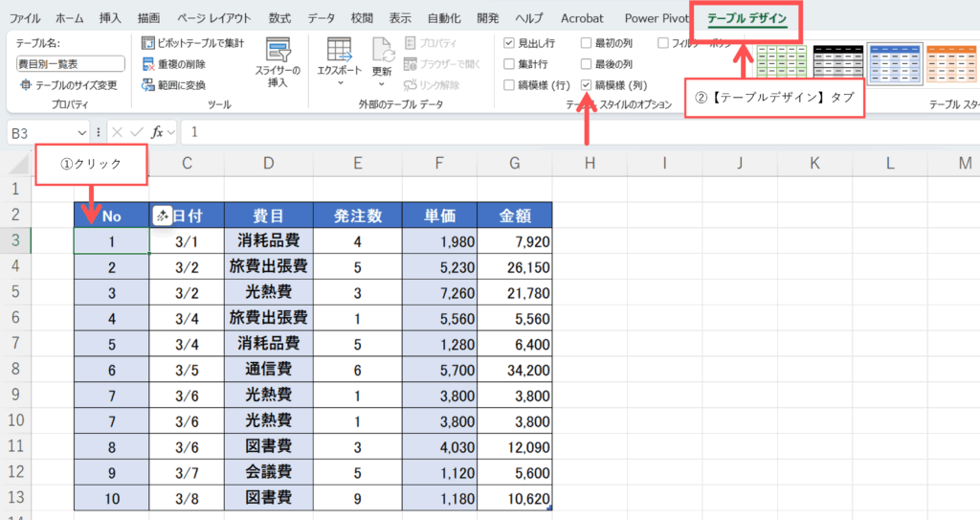Click the Remove Duplicates (重複の削除) icon

click(148, 64)
